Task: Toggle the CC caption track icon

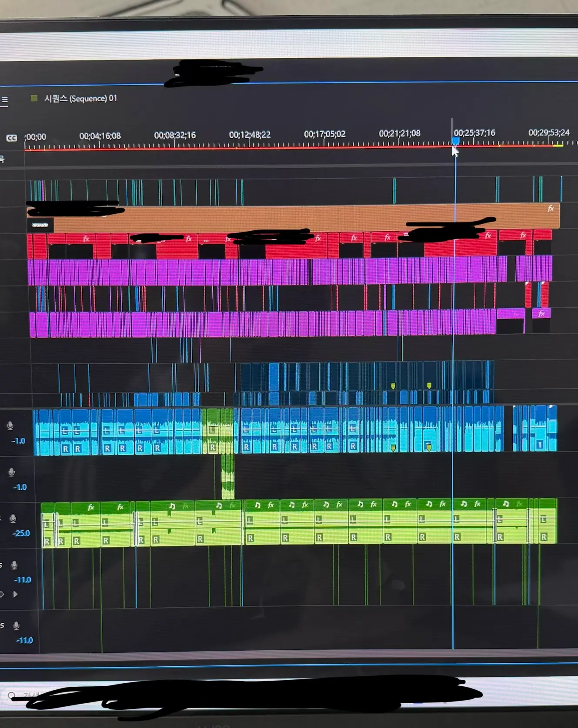Action: [x=11, y=138]
